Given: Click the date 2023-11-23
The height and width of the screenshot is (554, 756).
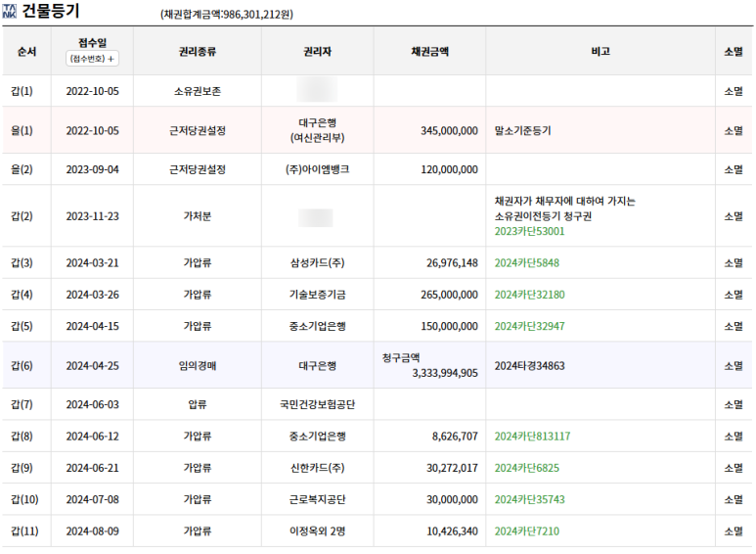Looking at the screenshot, I should [x=92, y=216].
